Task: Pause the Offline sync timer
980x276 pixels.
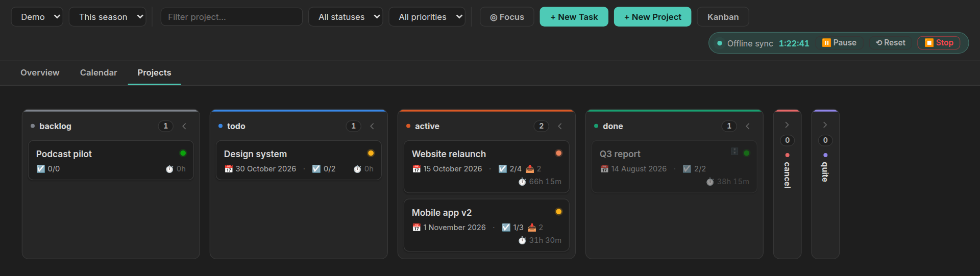Action: (840, 43)
